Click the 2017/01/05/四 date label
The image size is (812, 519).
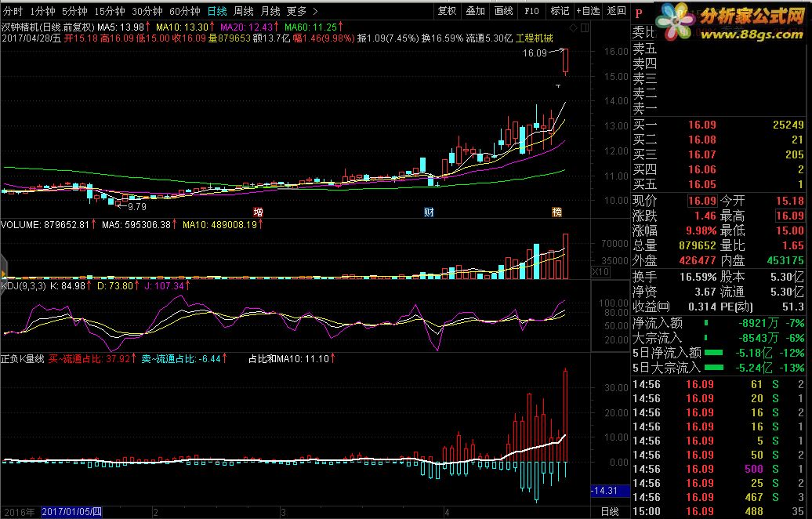71,512
